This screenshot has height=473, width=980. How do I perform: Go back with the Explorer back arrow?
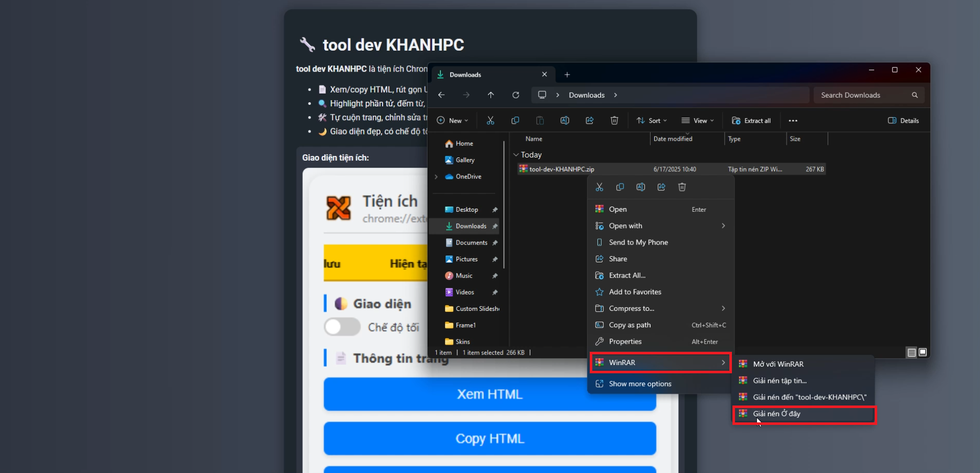[x=441, y=95]
